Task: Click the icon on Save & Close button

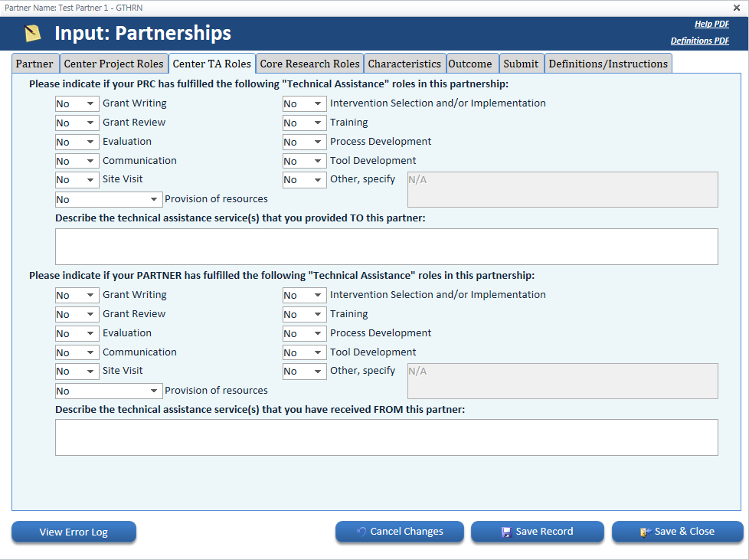Action: point(645,532)
